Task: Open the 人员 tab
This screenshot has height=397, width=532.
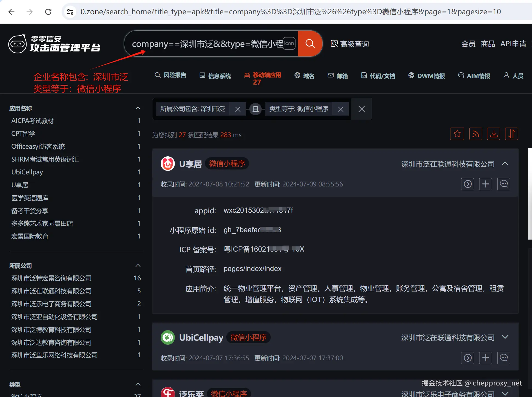Action: (x=513, y=76)
